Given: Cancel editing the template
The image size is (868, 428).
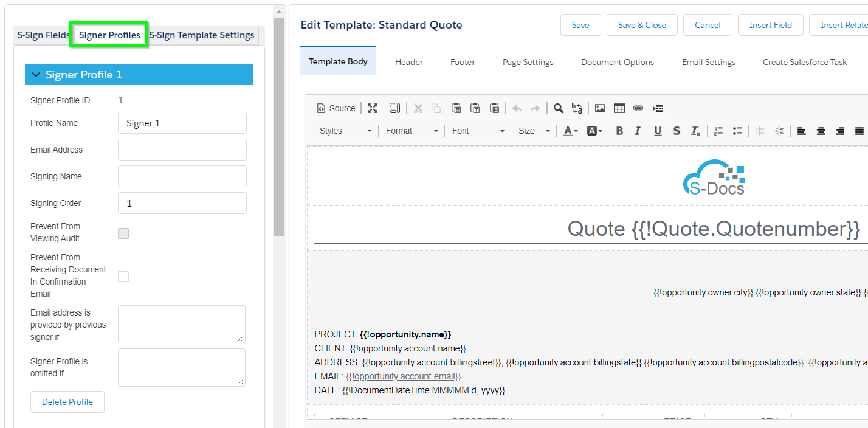Looking at the screenshot, I should (x=708, y=25).
